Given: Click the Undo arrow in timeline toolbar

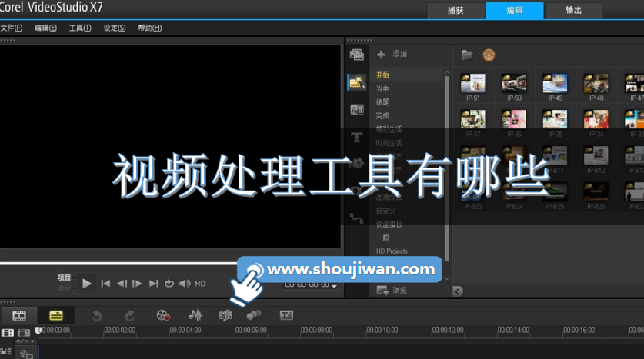Looking at the screenshot, I should 97,315.
